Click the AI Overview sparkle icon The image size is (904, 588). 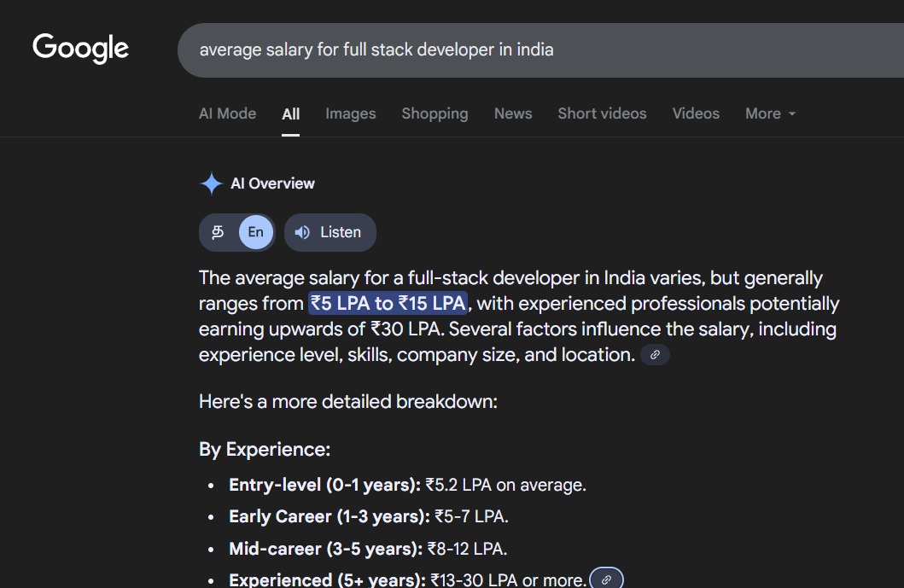211,183
